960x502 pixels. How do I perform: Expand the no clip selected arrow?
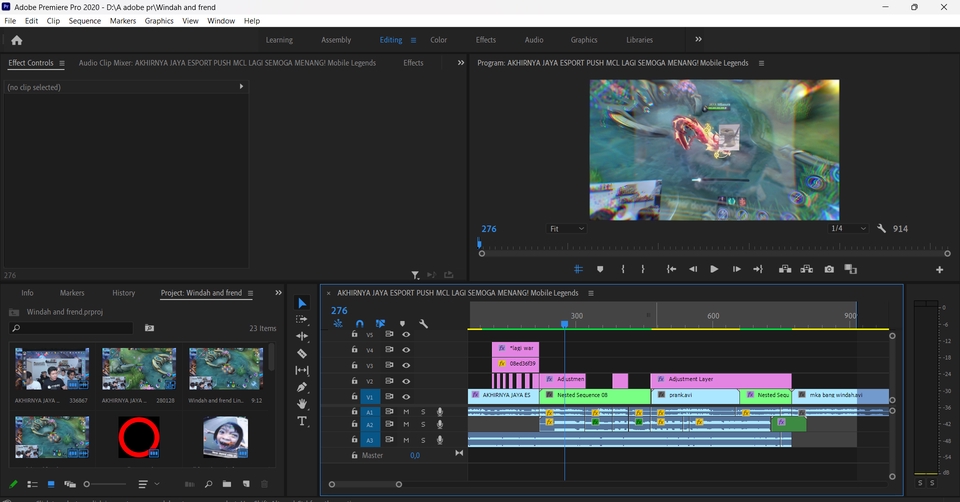[241, 87]
